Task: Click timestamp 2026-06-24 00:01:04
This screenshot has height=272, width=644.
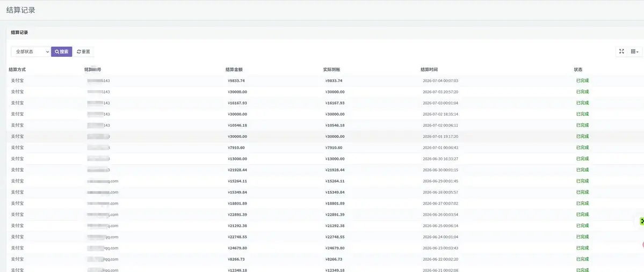Action: 440,237
